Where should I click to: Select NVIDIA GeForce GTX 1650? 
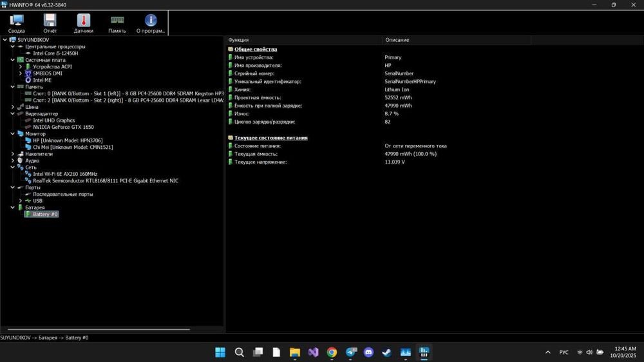63,127
